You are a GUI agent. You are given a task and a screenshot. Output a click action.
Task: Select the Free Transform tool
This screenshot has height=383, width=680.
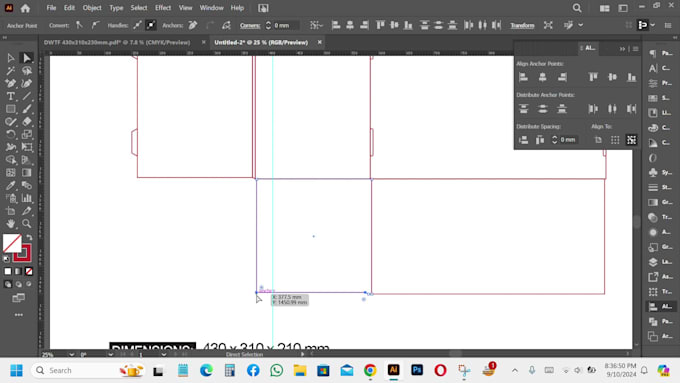(27, 147)
